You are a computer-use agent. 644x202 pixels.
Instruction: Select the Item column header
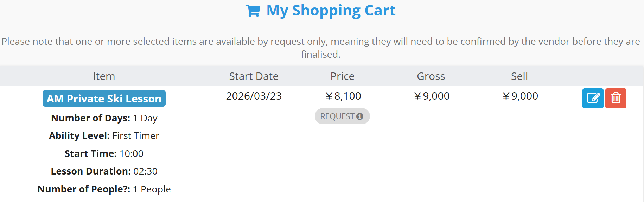click(x=104, y=76)
